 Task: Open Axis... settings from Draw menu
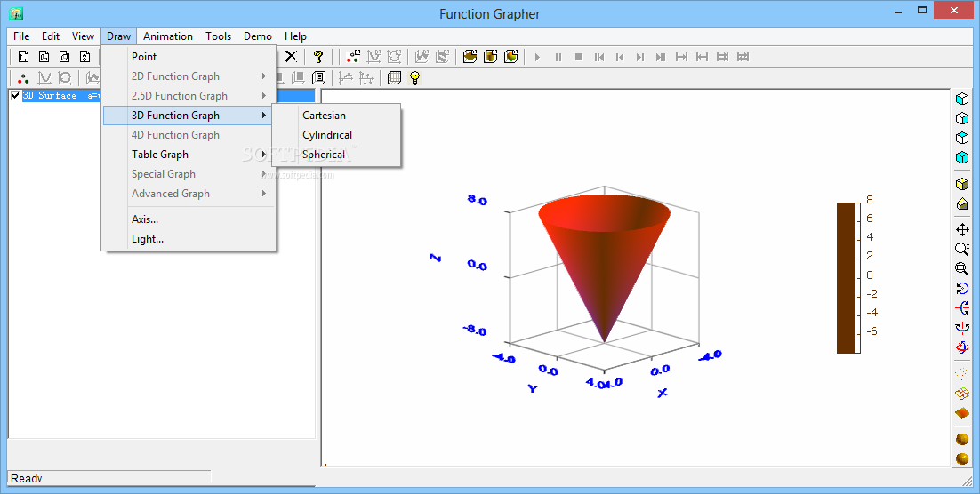(188, 219)
